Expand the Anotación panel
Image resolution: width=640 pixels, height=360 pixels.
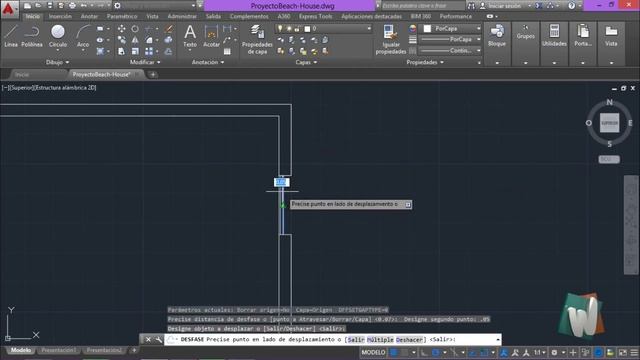coord(208,62)
